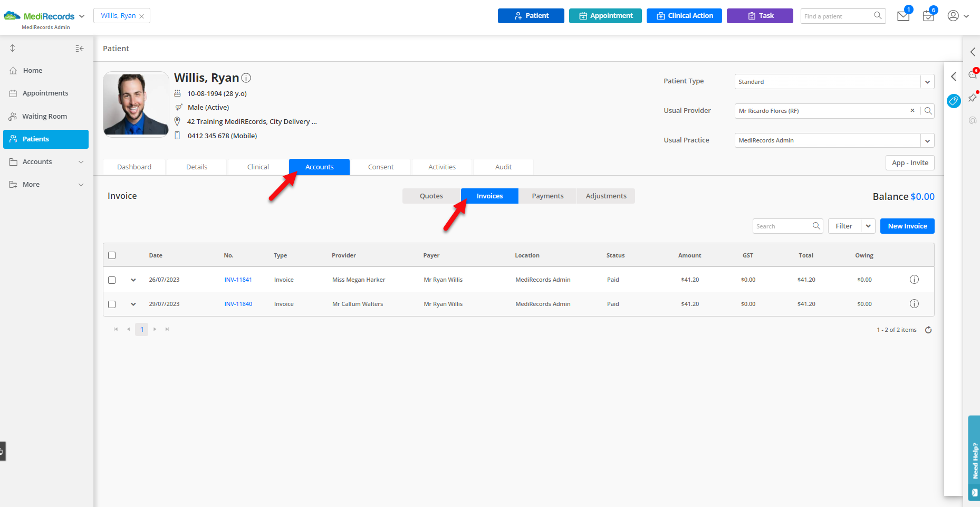Go to the next invoices page
Image resolution: width=980 pixels, height=507 pixels.
[x=155, y=329]
